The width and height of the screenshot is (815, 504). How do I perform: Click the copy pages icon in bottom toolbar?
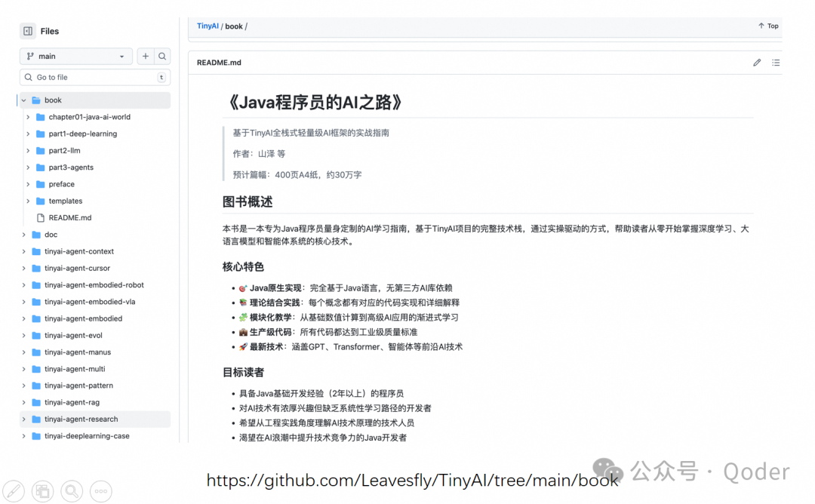(42, 491)
